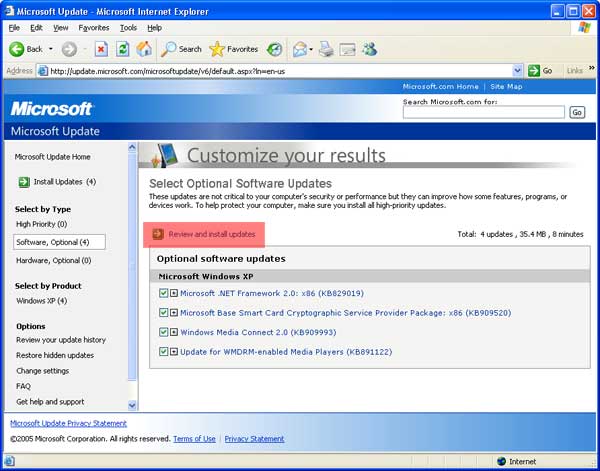Click the History toolbar icon
The width and height of the screenshot is (600, 471).
274,49
